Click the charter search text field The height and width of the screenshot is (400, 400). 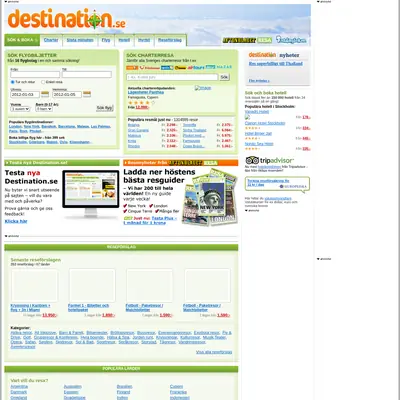coord(172,77)
